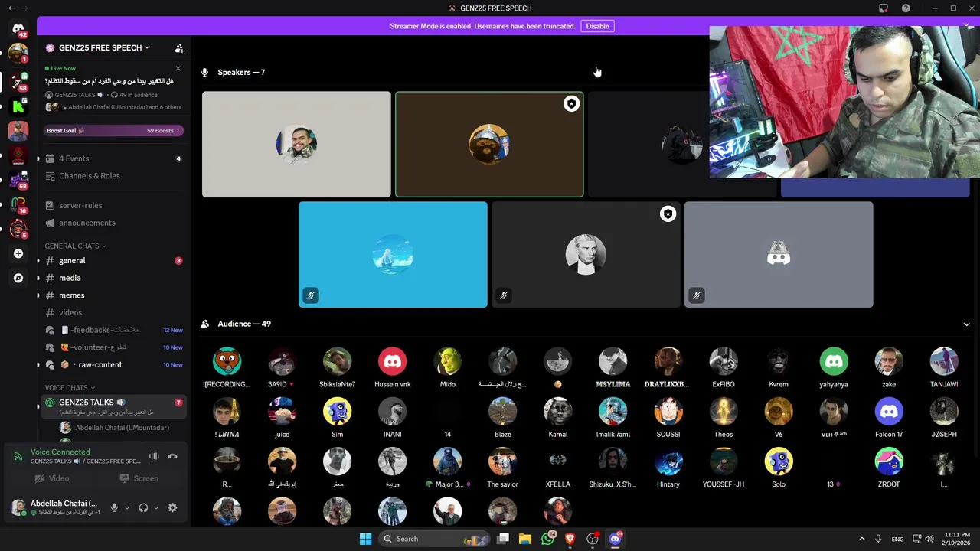Select the Discord-logo gray speaker tile
This screenshot has height=551, width=980.
[779, 254]
